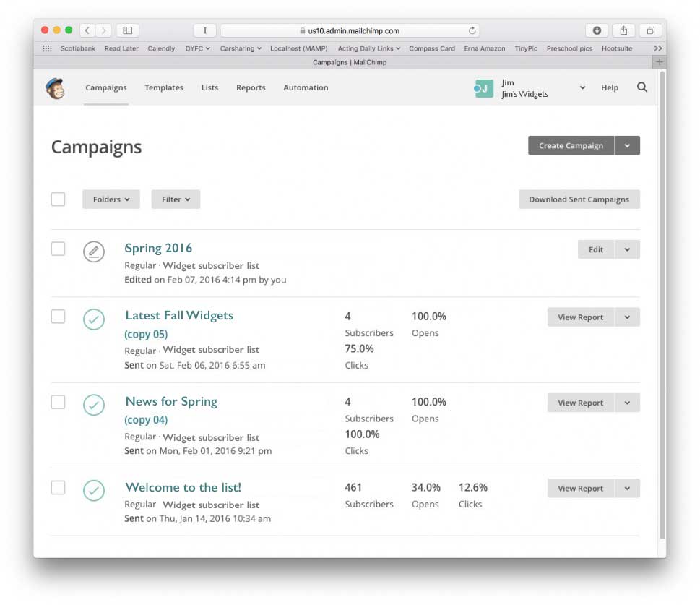The height and width of the screenshot is (605, 700).
Task: Click the sent checkmark icon for Welcome to the list!
Action: [x=93, y=490]
